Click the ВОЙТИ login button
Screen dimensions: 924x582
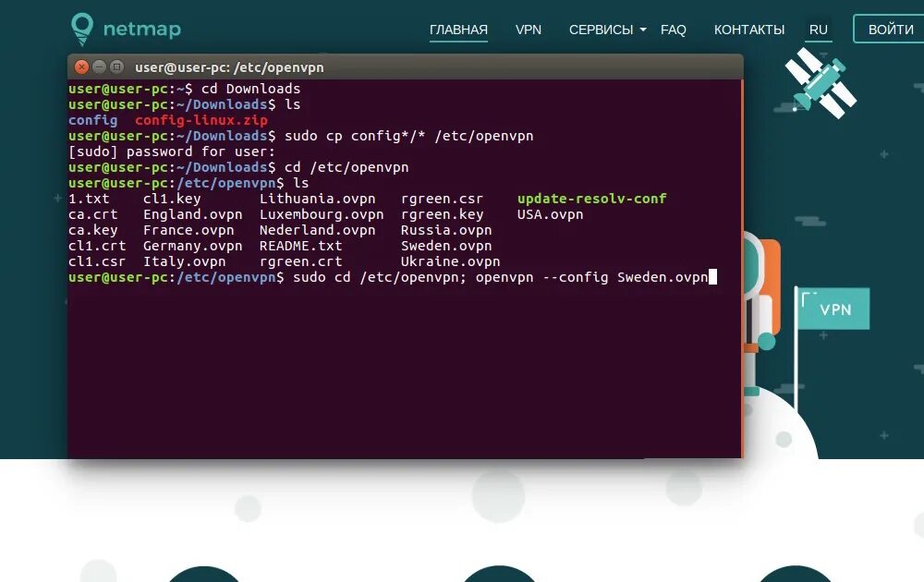coord(890,30)
